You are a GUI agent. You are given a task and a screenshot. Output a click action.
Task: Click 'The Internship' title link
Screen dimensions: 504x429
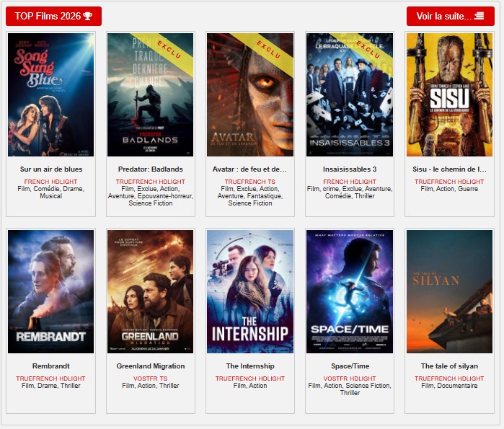pyautogui.click(x=249, y=366)
